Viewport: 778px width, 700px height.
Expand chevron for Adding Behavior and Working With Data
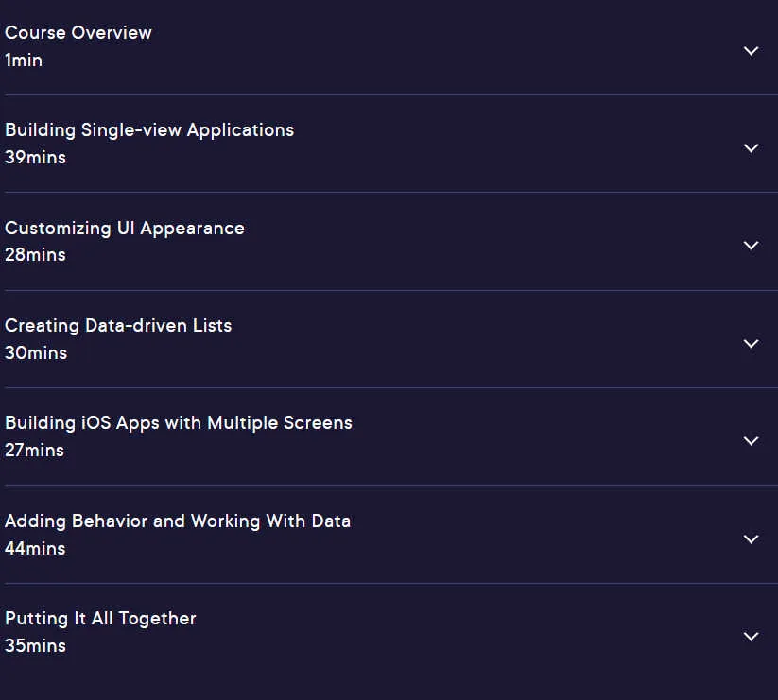(751, 538)
